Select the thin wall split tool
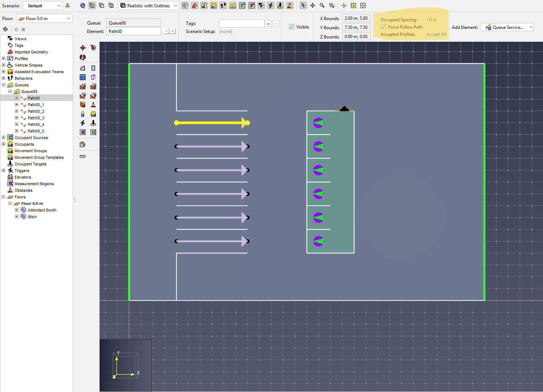Image resolution: width=543 pixels, height=392 pixels. [x=83, y=77]
